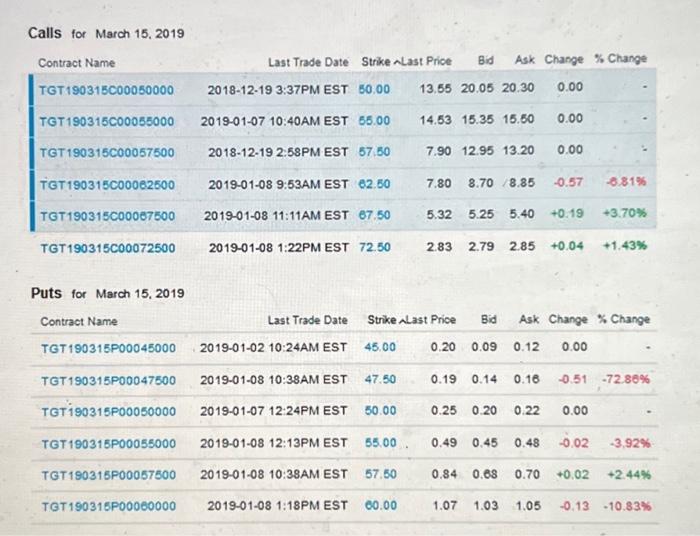Select the +3.70% change value
The image size is (700, 536).
[x=625, y=213]
